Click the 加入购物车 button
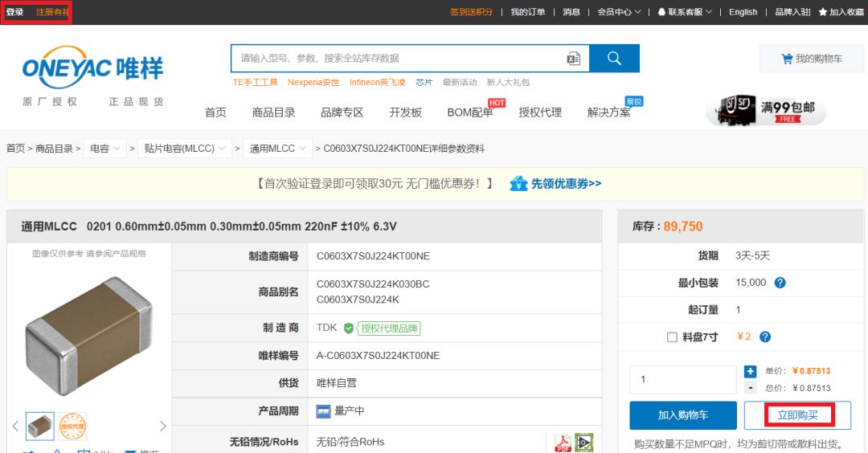868x453 pixels. (x=683, y=415)
